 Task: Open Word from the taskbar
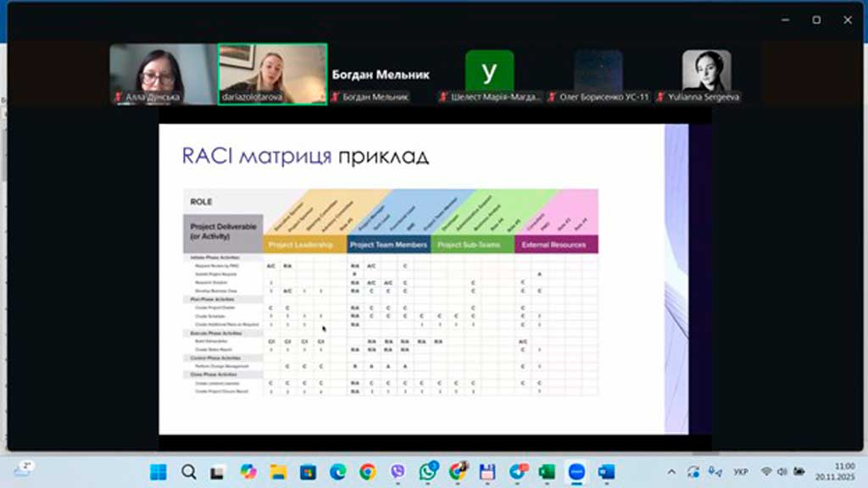coord(606,471)
